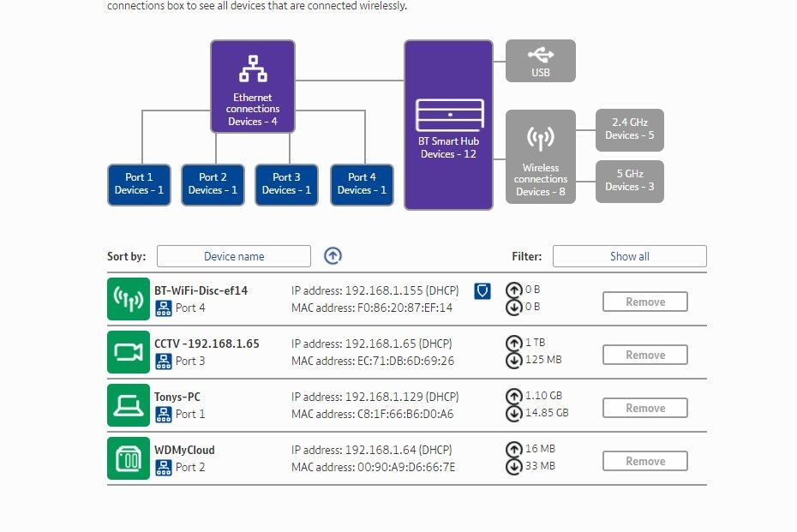Show the 2.4 GHz devices

click(629, 129)
